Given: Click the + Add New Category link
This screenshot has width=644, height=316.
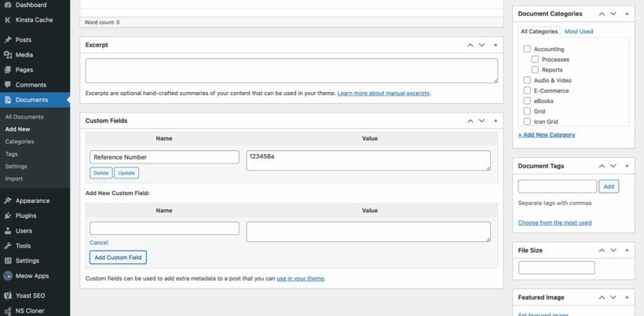Looking at the screenshot, I should (547, 134).
